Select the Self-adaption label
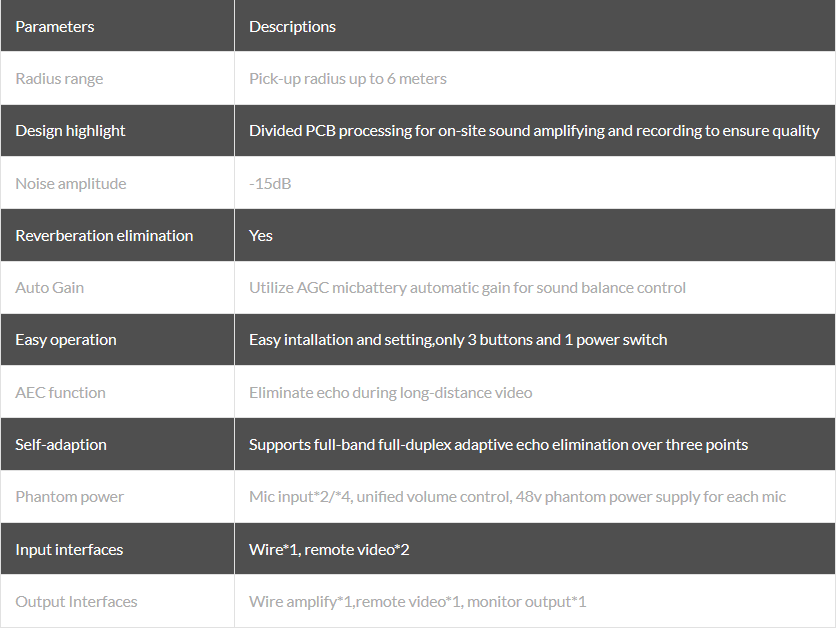 61,445
